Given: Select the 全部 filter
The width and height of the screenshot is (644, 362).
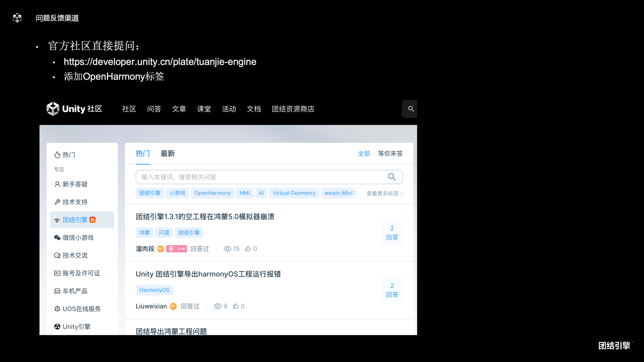Looking at the screenshot, I should (364, 153).
